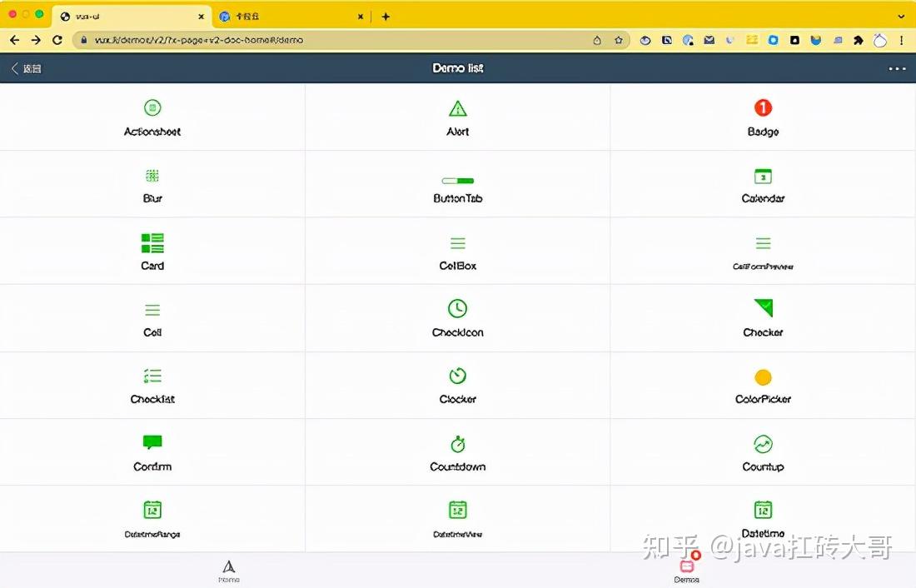The height and width of the screenshot is (588, 916).
Task: Select the Countup trending icon
Action: pos(763,444)
